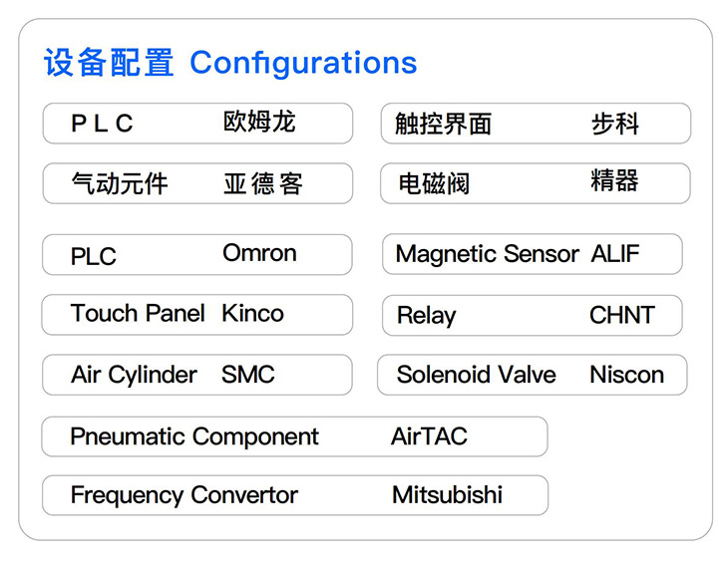This screenshot has width=728, height=562.
Task: Click the Niscon brand text
Action: pos(626,376)
